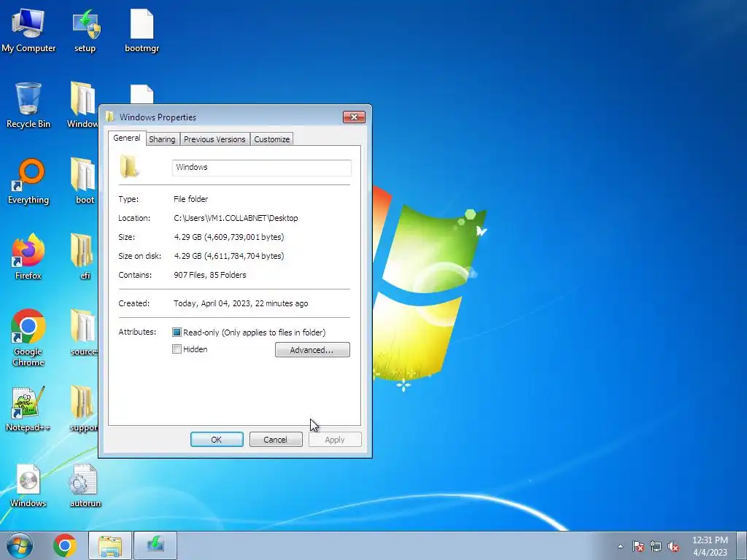This screenshot has height=560, width=747.
Task: Open Chrome from the taskbar
Action: click(65, 545)
